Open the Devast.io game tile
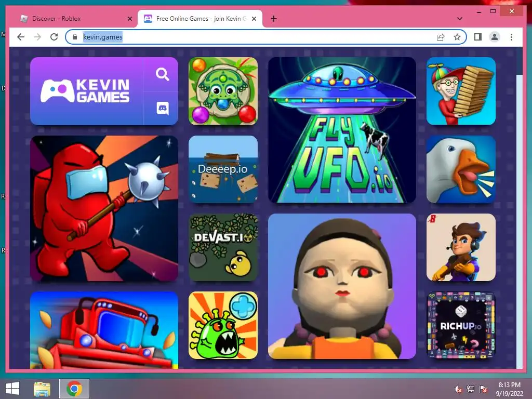The height and width of the screenshot is (399, 532). tap(223, 247)
